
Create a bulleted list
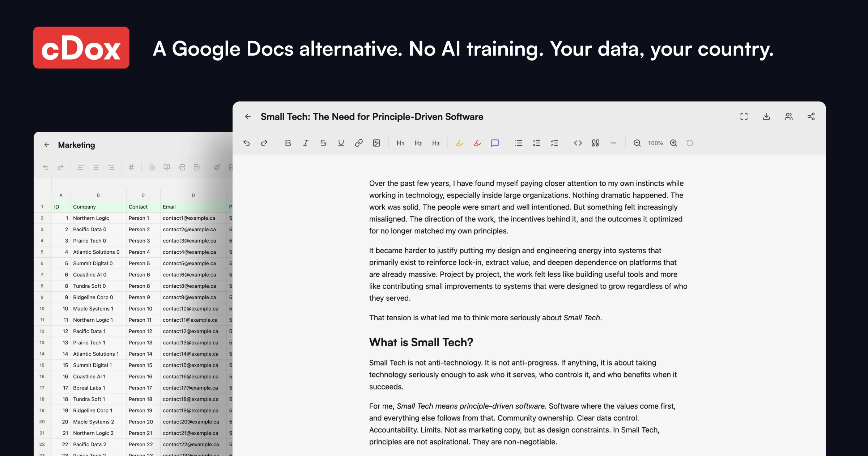[x=519, y=143]
